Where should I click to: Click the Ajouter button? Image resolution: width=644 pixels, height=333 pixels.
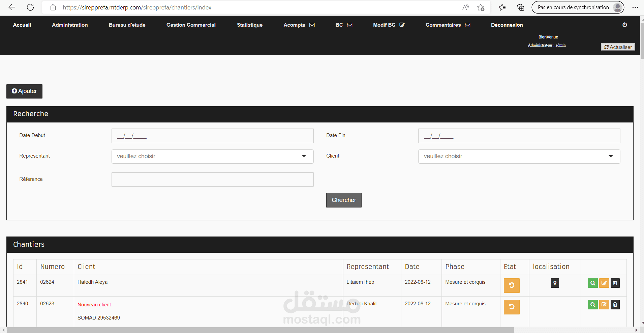24,91
